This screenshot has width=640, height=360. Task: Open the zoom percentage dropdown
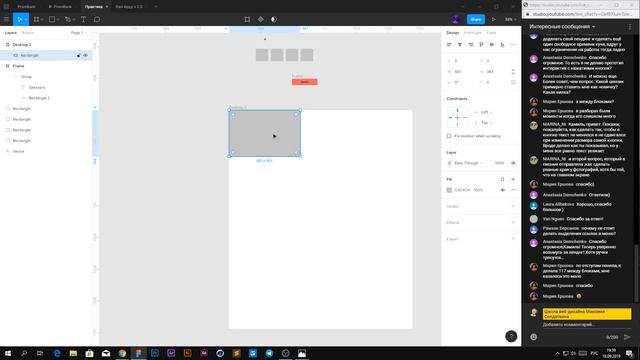pos(510,19)
